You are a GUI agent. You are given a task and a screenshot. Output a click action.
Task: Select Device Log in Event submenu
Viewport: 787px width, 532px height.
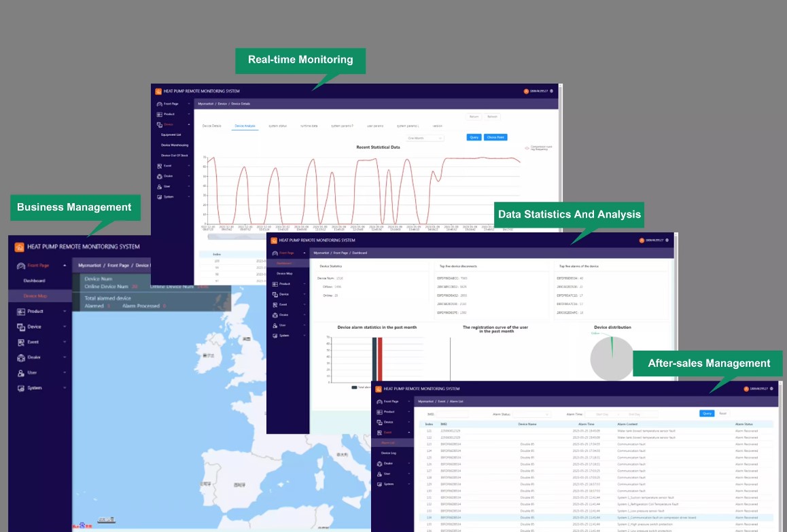[388, 453]
